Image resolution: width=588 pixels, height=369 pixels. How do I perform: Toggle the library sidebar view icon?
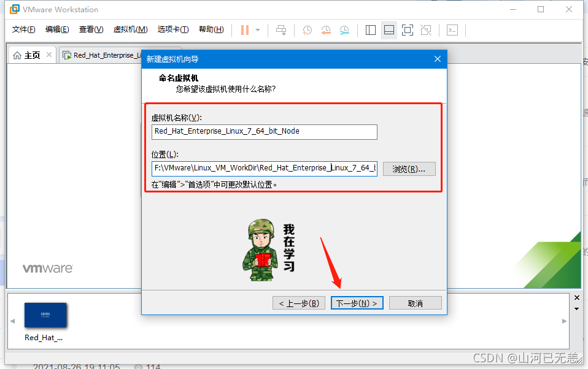[x=371, y=30]
